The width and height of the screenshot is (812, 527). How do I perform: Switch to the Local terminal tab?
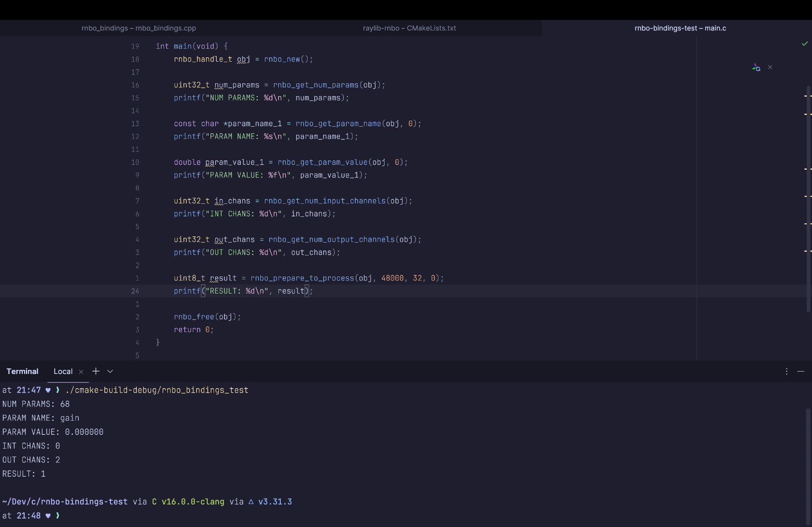point(63,371)
